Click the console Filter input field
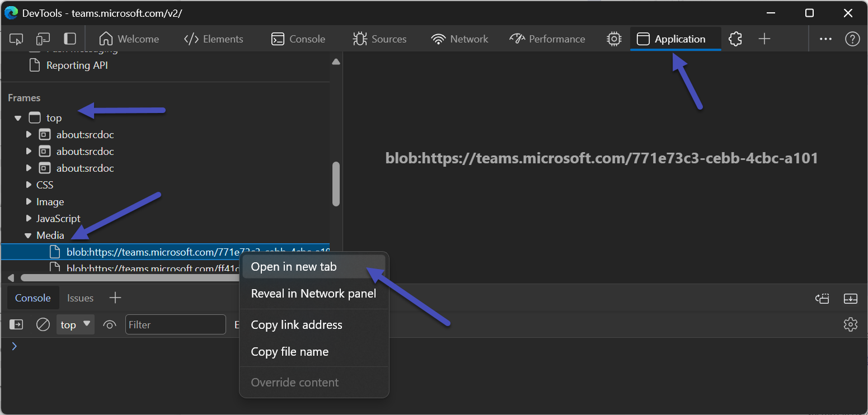The width and height of the screenshot is (868, 415). point(175,324)
